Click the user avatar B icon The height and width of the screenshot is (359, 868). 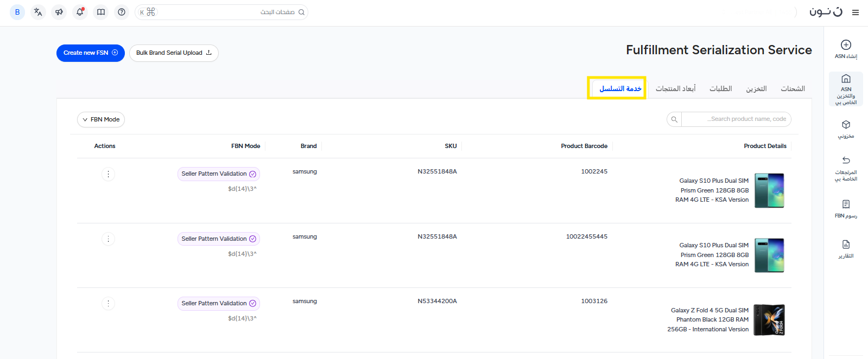pyautogui.click(x=17, y=12)
